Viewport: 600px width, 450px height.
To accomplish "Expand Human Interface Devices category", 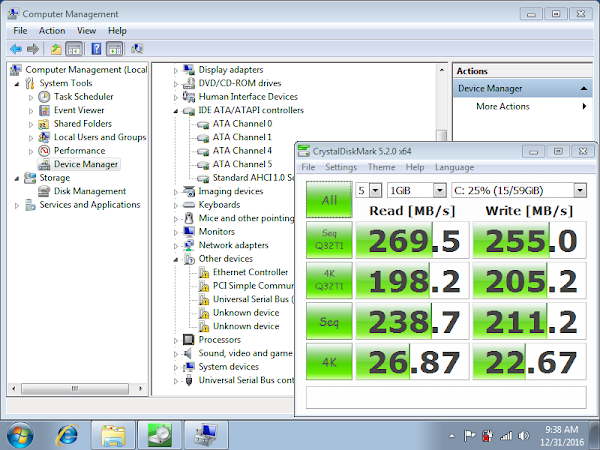I will [x=176, y=97].
